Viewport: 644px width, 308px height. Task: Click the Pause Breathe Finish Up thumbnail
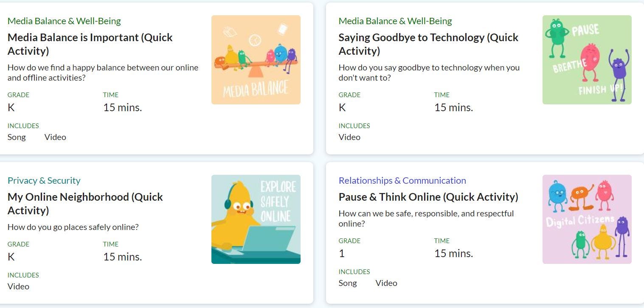[587, 60]
